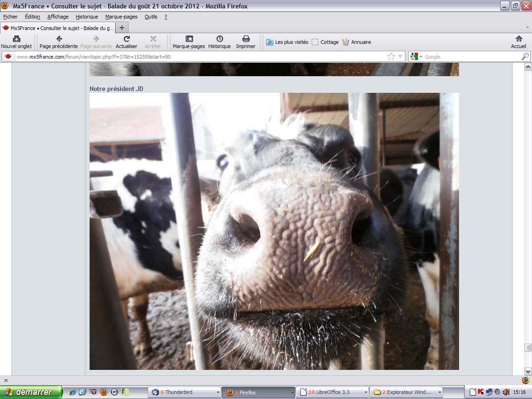Viewport: 532px width, 399px height.
Task: Expand the Explorateur Windows taskbar group
Action: [439, 392]
